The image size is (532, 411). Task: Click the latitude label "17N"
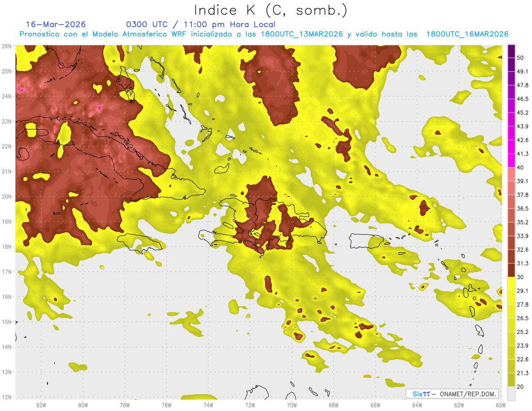tap(6, 272)
